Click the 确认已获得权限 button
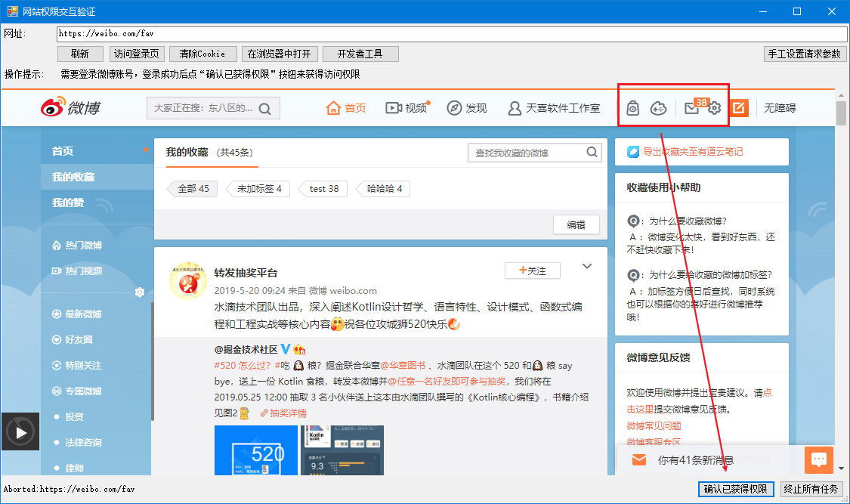Screen dimensions: 850x504 735,489
